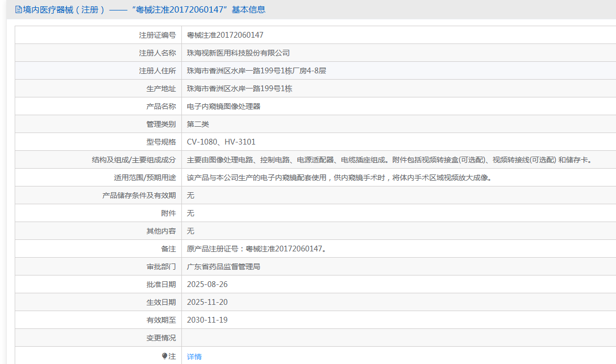This screenshot has width=616, height=364.
Task: Select the text beginning 该产品与本公司生产的
Action: pyautogui.click(x=340, y=178)
